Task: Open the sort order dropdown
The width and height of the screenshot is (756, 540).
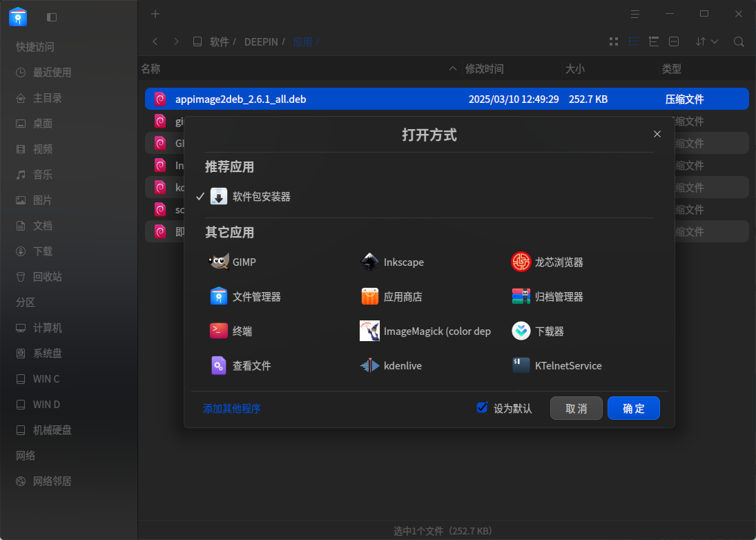Action: point(707,42)
